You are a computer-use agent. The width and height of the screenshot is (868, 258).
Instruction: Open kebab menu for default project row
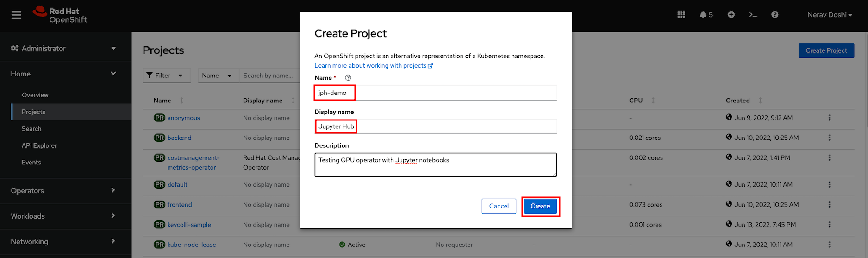click(x=829, y=184)
